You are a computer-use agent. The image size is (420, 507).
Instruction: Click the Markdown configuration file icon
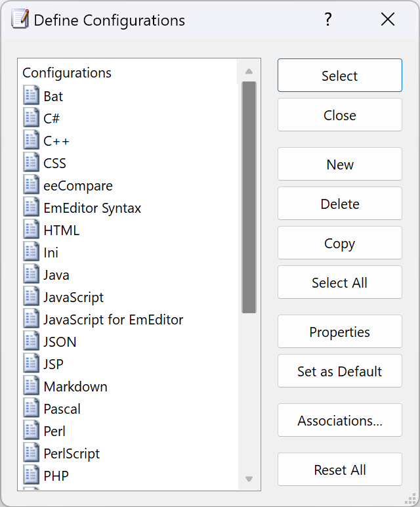point(31,386)
